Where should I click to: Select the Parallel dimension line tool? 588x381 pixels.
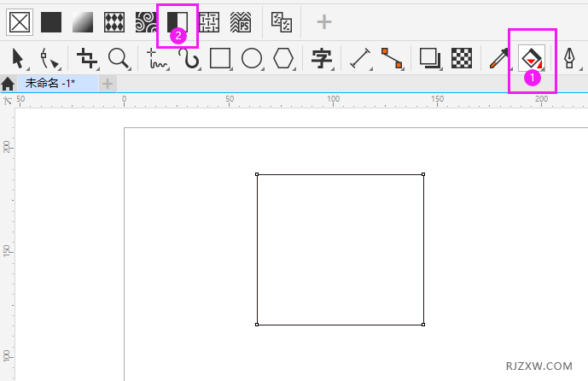coord(360,59)
